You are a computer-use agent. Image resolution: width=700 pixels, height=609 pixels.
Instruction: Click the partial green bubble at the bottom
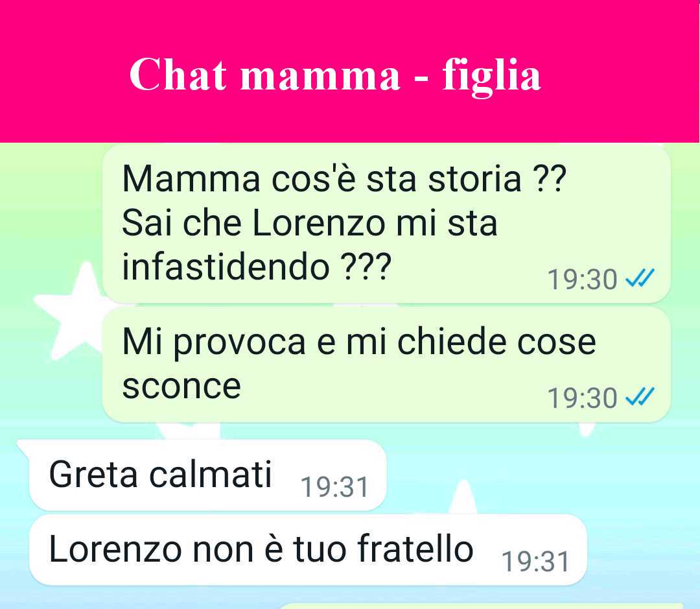(x=481, y=606)
